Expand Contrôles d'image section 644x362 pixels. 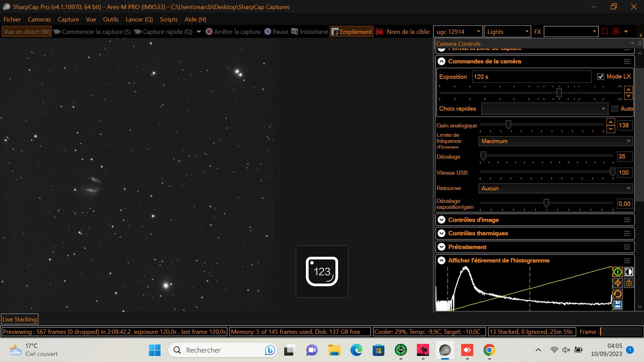click(441, 220)
